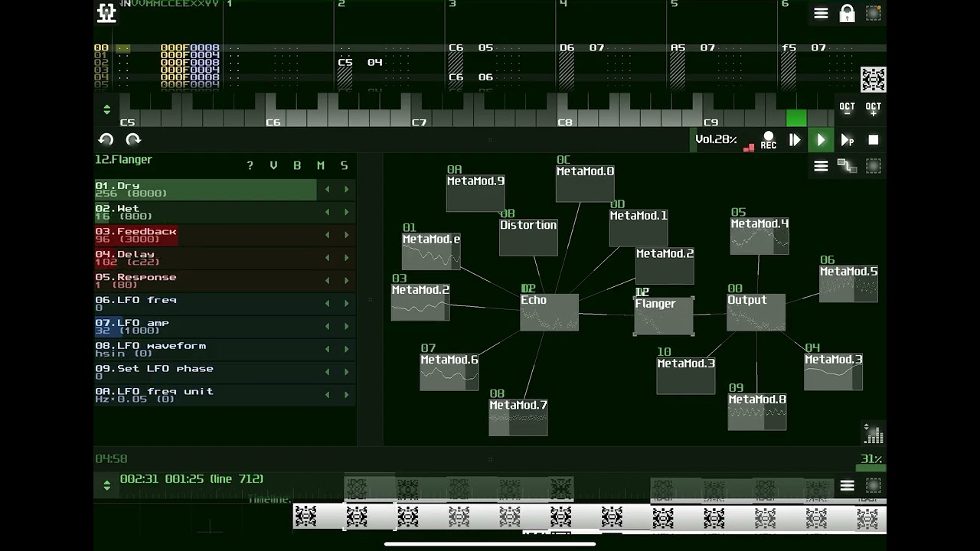Adjust the 03.Feedback controller slider
Screen dimensions: 980x551
click(205, 235)
